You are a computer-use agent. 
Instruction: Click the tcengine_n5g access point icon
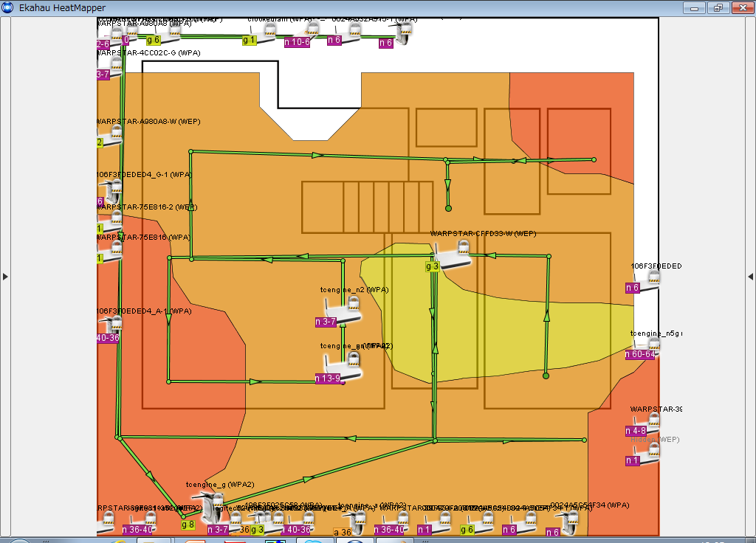pyautogui.click(x=647, y=347)
